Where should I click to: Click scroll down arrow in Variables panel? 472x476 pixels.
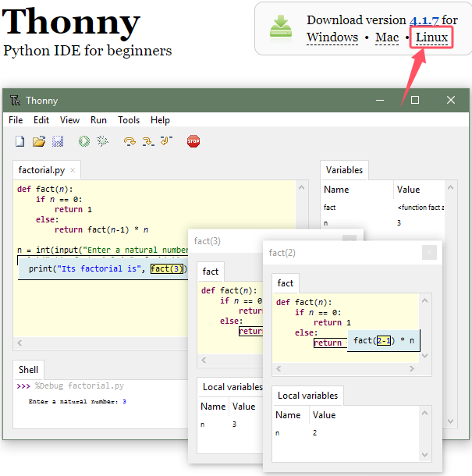coord(450,421)
